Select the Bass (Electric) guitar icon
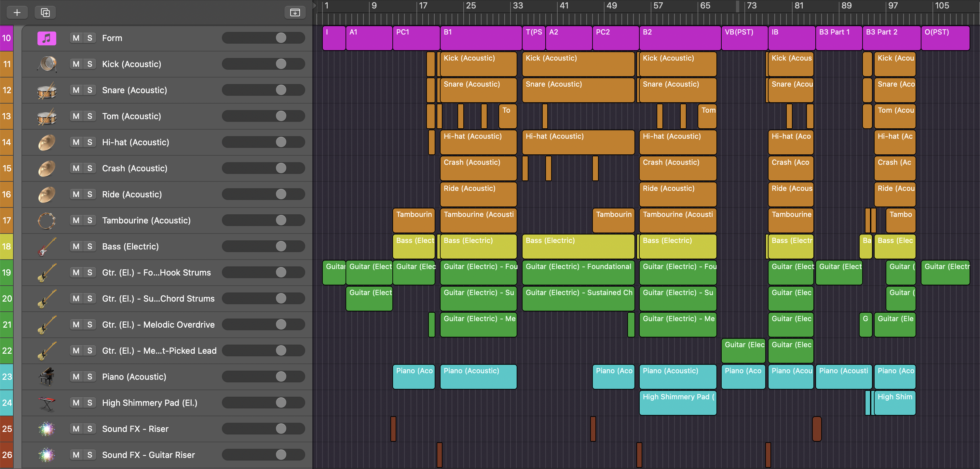This screenshot has height=469, width=980. (47, 247)
